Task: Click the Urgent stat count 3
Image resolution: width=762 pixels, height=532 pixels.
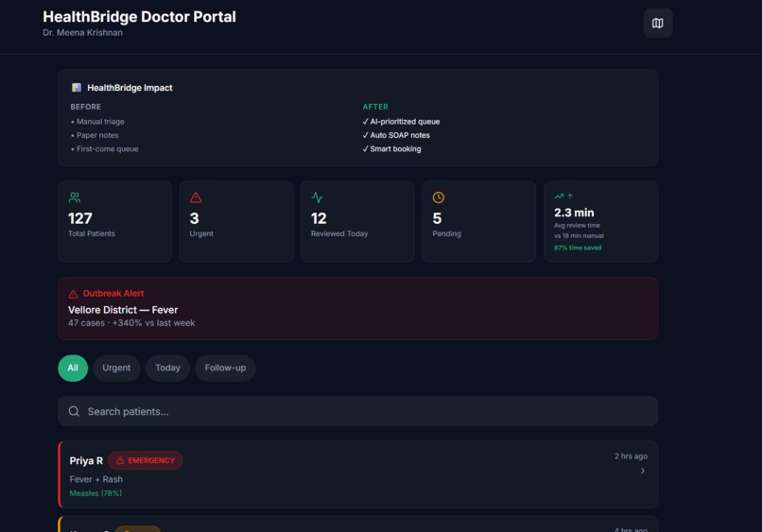Action: point(195,218)
